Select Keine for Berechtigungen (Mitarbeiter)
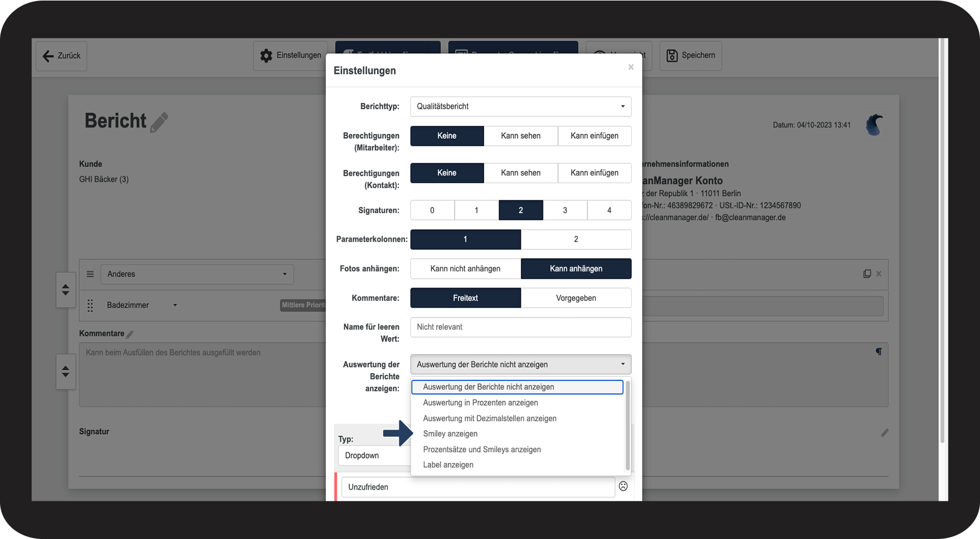The image size is (980, 539). pyautogui.click(x=447, y=136)
